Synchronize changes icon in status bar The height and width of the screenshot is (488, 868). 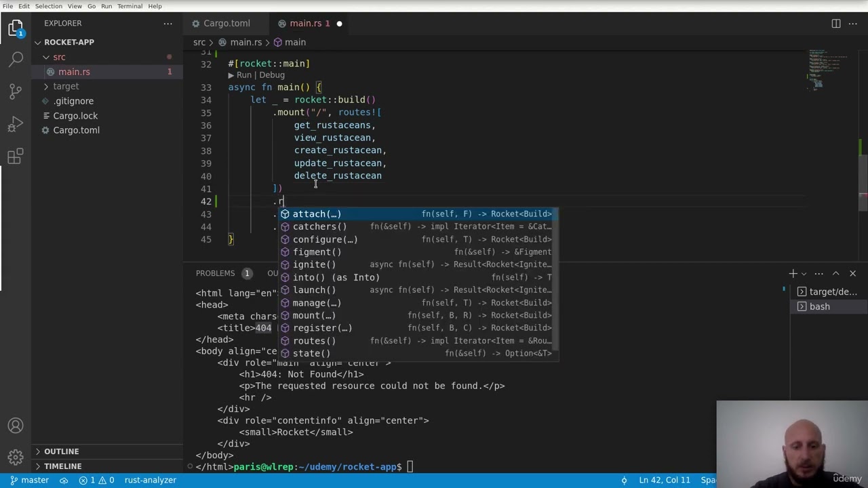click(x=64, y=480)
